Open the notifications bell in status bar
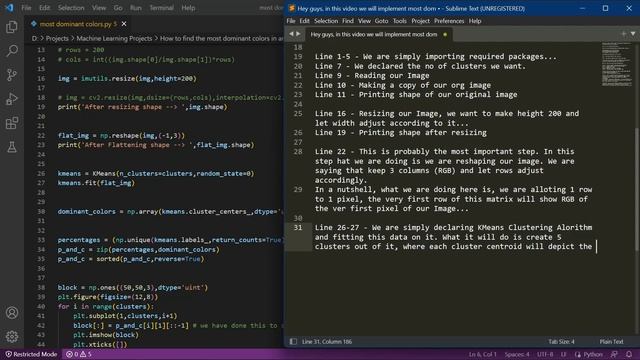The image size is (640, 360). [x=629, y=354]
